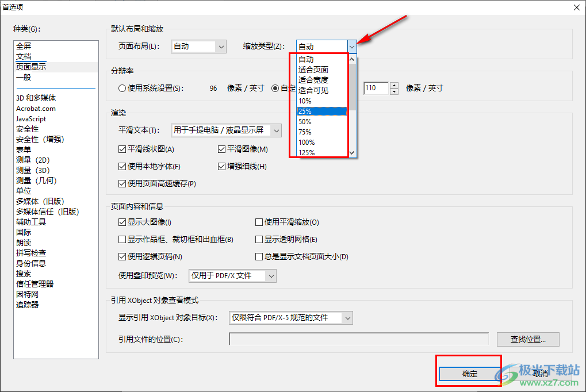Choose 75% zoom option
The height and width of the screenshot is (392, 586).
pyautogui.click(x=322, y=132)
